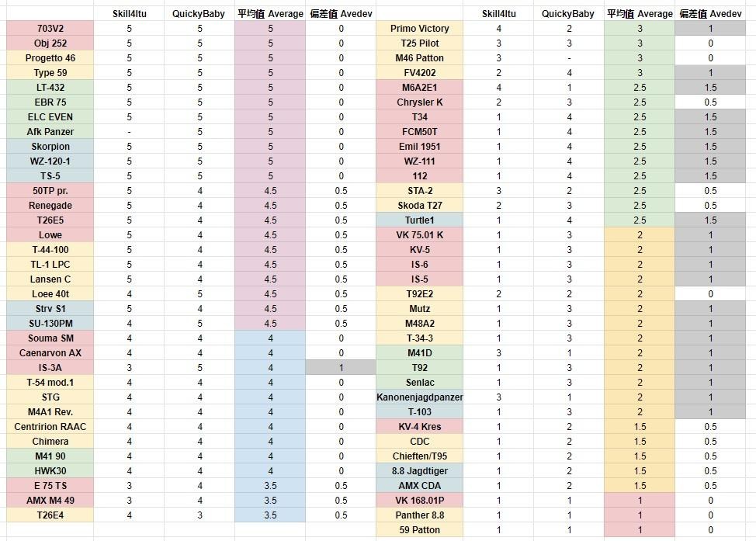Select the 8.8 Jagdtiger cell
756x541 pixels.
(x=419, y=471)
